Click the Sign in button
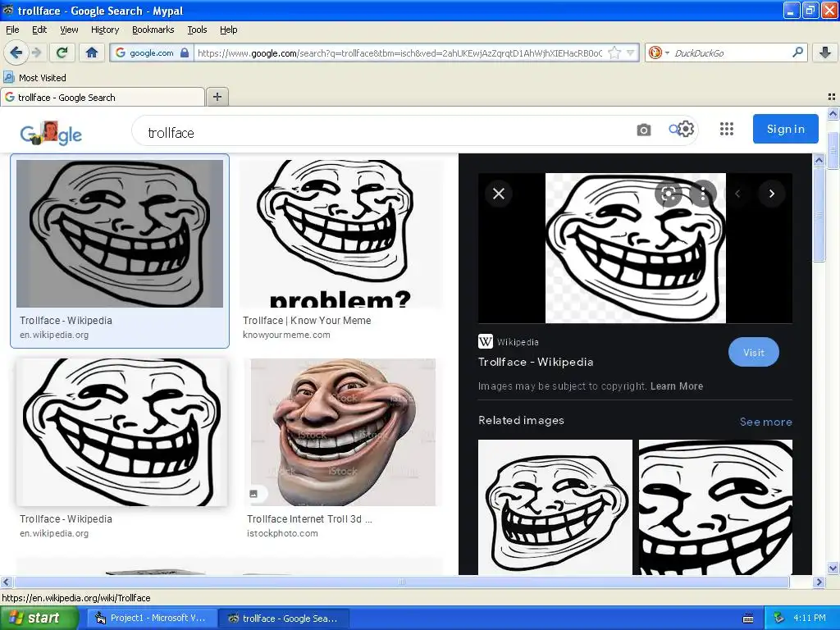This screenshot has height=630, width=840. pos(785,129)
